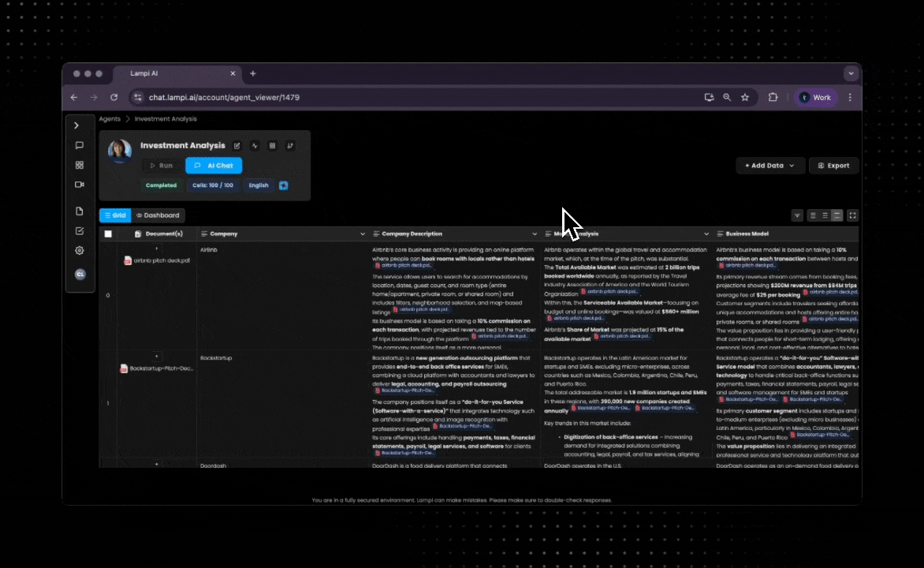Open the documents file icon in sidebar

80,211
